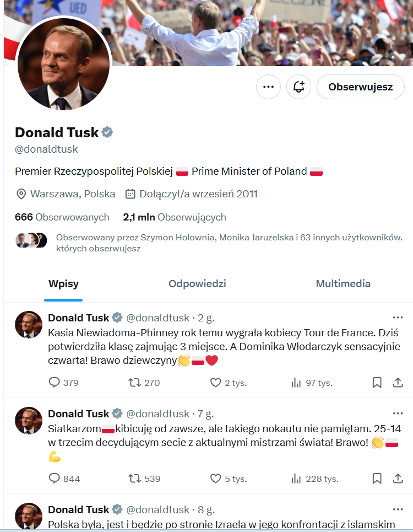
Task: Open the 666 Obserwowanych following list
Action: pos(62,217)
